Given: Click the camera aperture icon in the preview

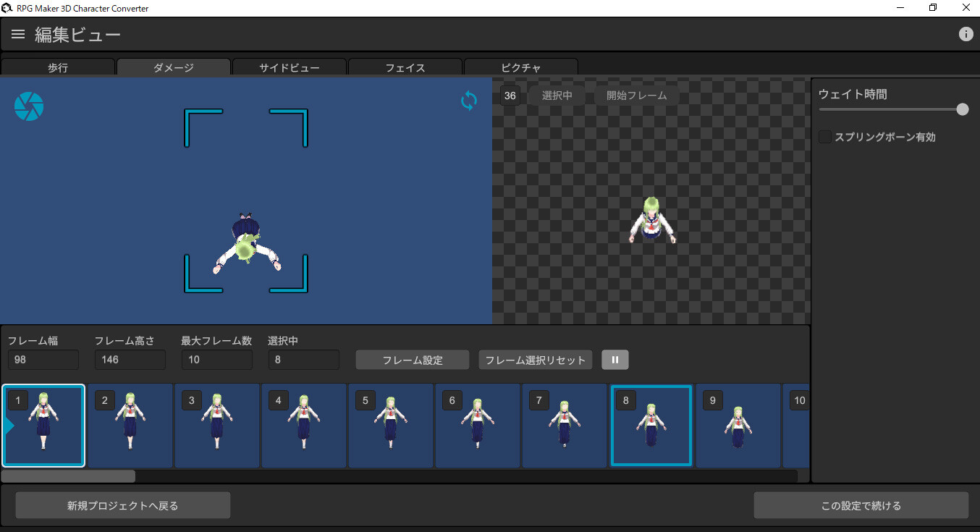Looking at the screenshot, I should 28,106.
